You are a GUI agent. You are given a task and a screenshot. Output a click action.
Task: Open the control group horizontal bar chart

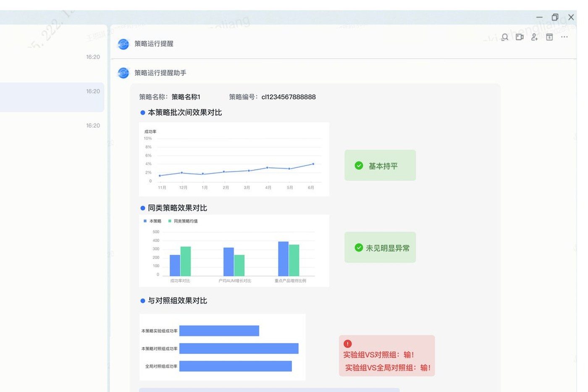(222, 347)
